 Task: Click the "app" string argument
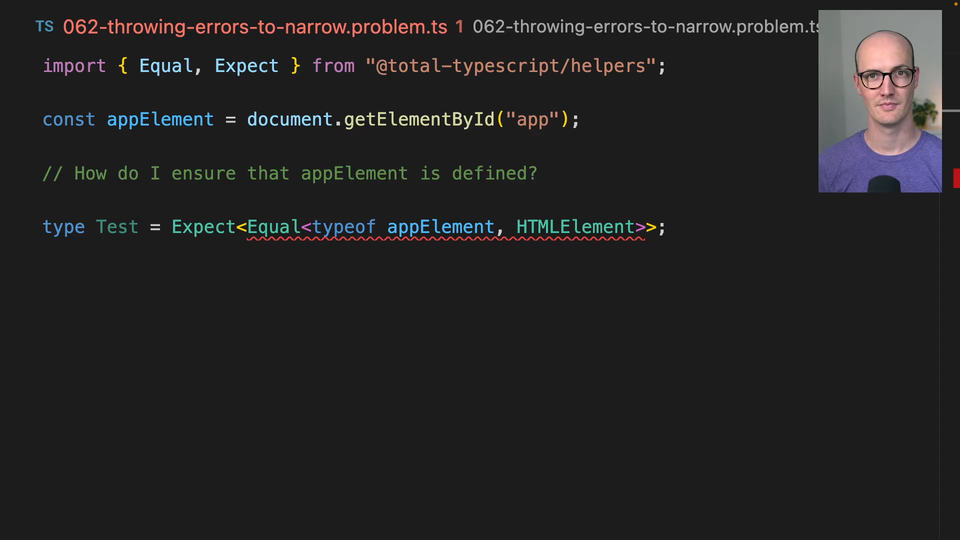click(x=531, y=120)
